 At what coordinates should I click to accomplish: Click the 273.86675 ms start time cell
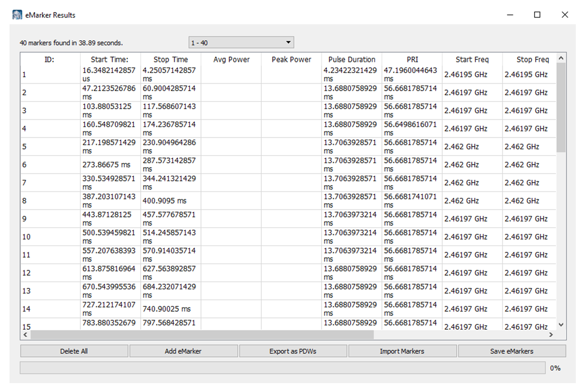[110, 165]
